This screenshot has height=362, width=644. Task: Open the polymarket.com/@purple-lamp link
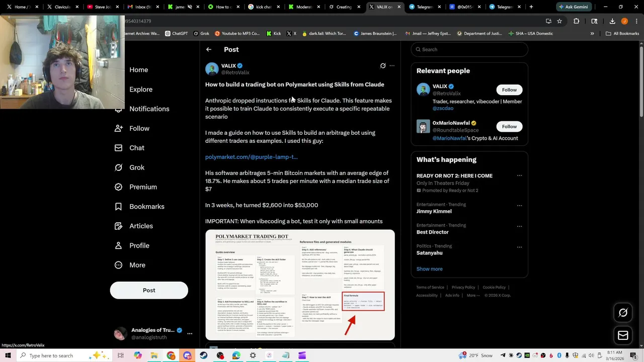point(252,157)
